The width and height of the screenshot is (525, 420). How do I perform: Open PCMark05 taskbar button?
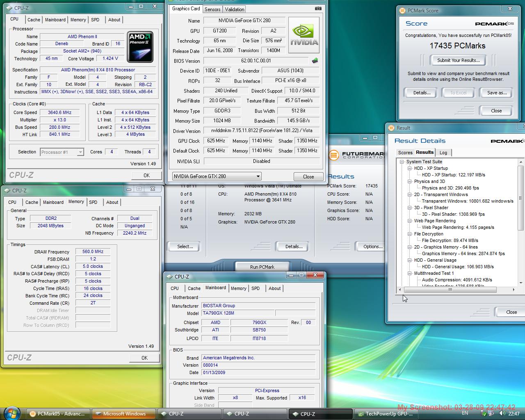pos(57,414)
